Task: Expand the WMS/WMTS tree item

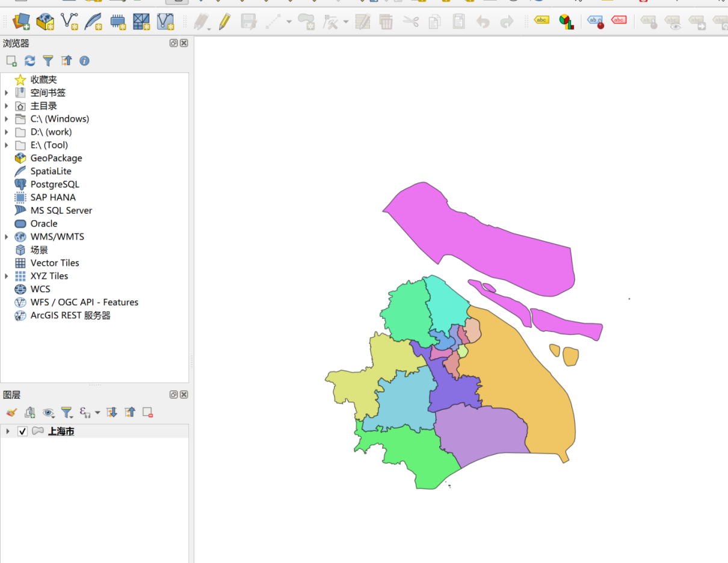Action: coord(6,236)
